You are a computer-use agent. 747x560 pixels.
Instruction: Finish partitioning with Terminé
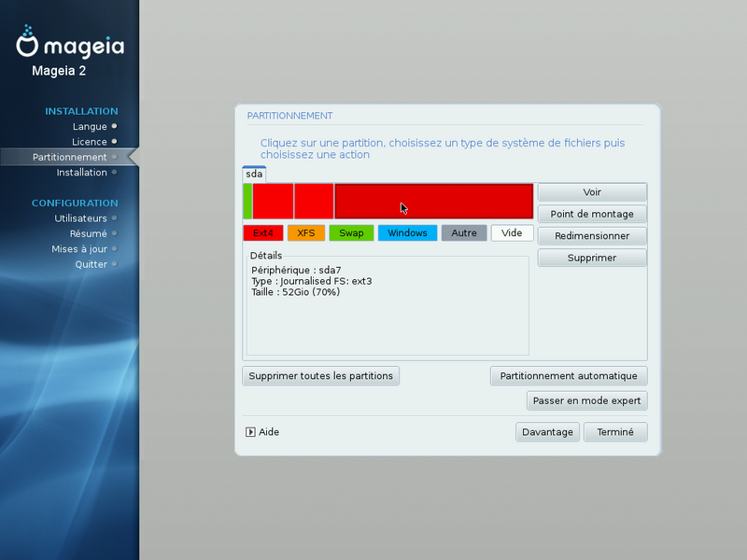point(615,432)
